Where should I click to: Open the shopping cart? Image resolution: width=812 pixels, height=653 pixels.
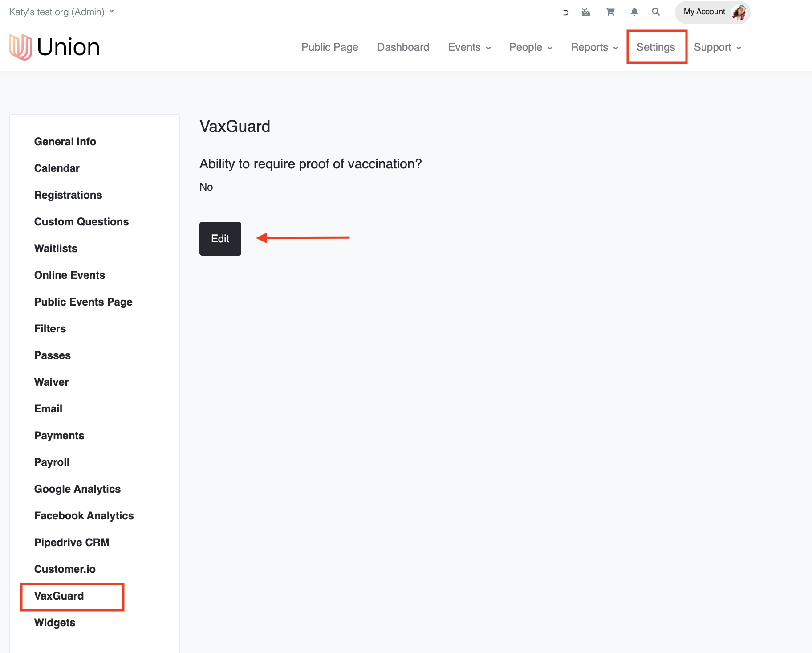coord(610,12)
